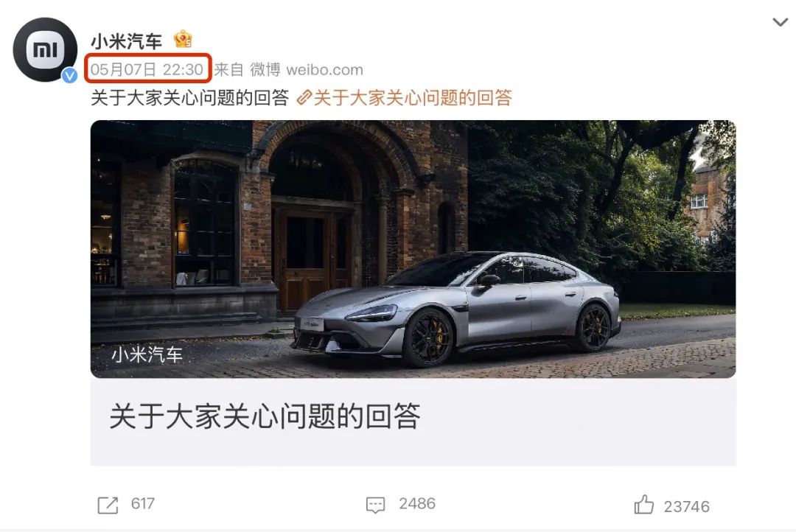
Task: Open orange link 关于大家关心问题的回答
Action: point(413,97)
